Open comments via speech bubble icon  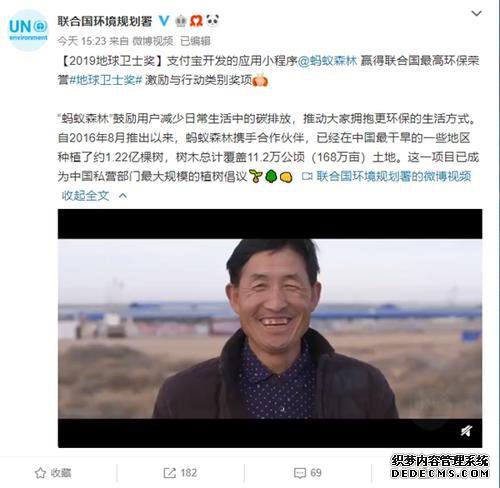click(300, 473)
